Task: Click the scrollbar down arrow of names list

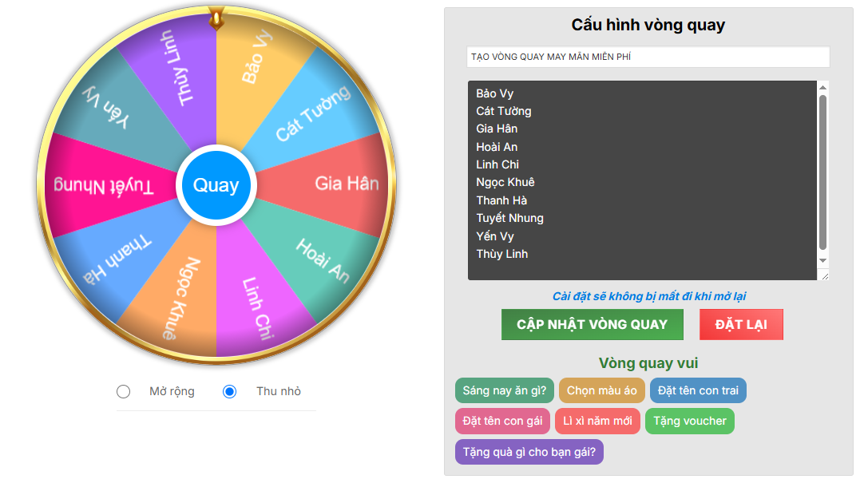Action: pyautogui.click(x=823, y=260)
